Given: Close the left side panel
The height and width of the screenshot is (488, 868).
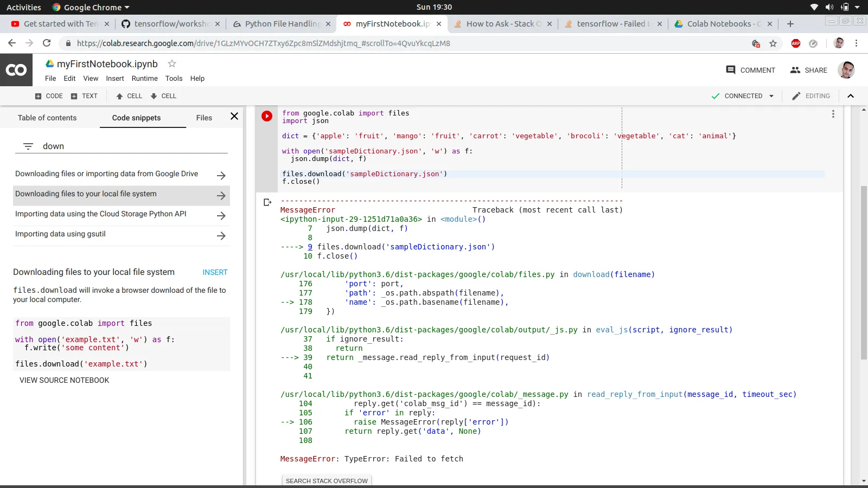Looking at the screenshot, I should pos(234,117).
